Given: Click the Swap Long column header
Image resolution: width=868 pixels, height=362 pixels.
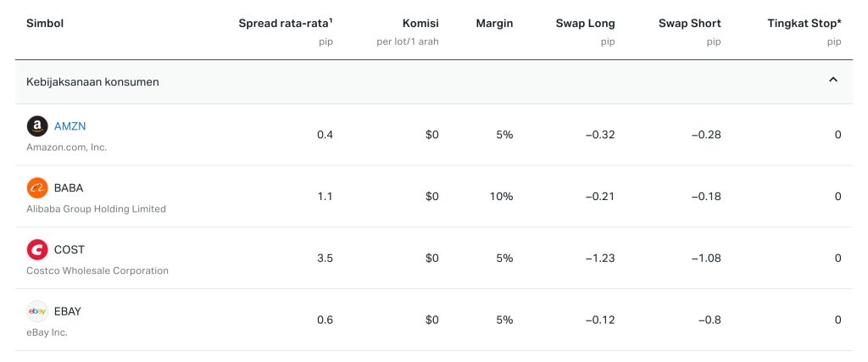Looking at the screenshot, I should click(585, 24).
